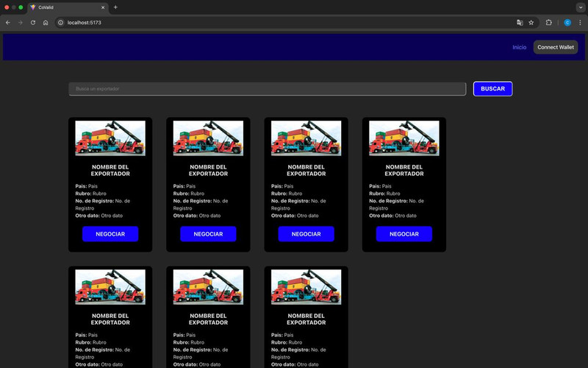Open the Chrome profile avatar
588x368 pixels.
(x=567, y=22)
